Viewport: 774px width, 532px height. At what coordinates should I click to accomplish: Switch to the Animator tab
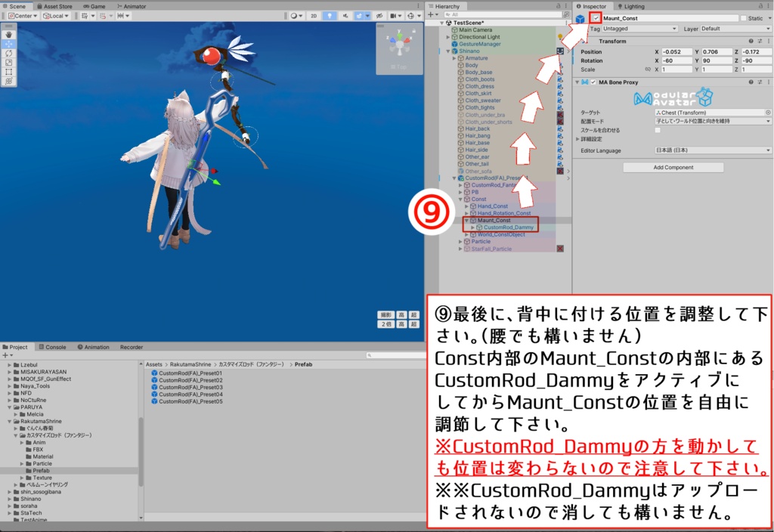132,6
